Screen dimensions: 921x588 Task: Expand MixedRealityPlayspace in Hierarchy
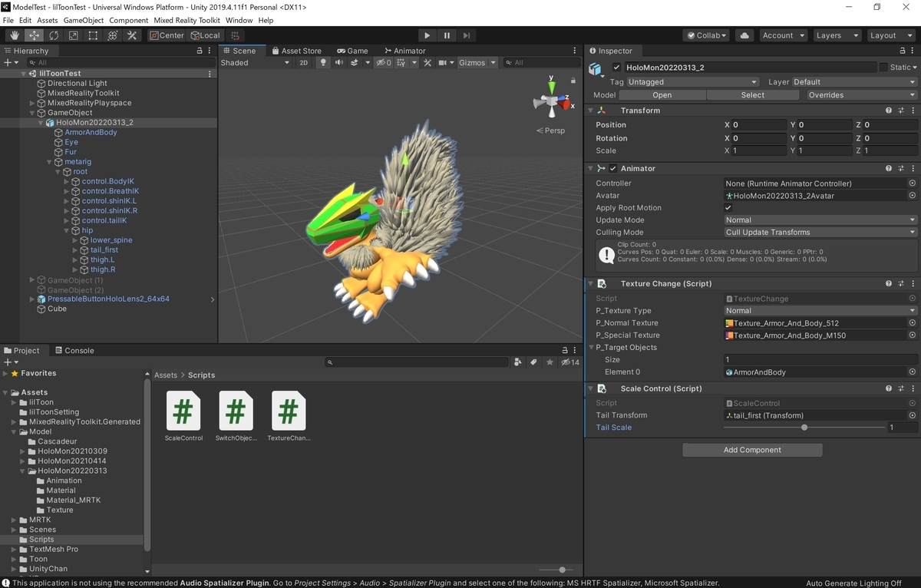32,103
